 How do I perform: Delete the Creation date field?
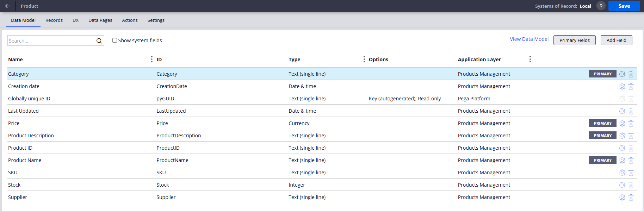click(631, 86)
